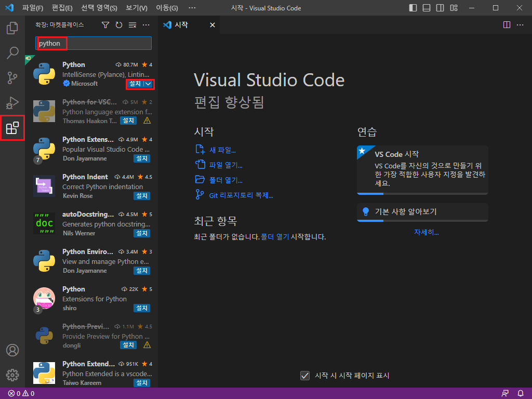The image size is (532, 399).
Task: Open the 보기(V) menu
Action: click(137, 8)
